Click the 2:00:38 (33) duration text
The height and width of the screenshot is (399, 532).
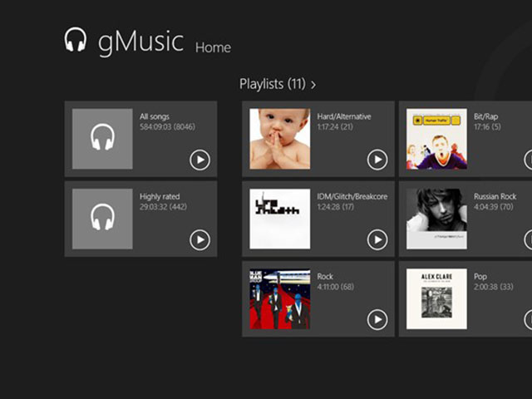(494, 287)
